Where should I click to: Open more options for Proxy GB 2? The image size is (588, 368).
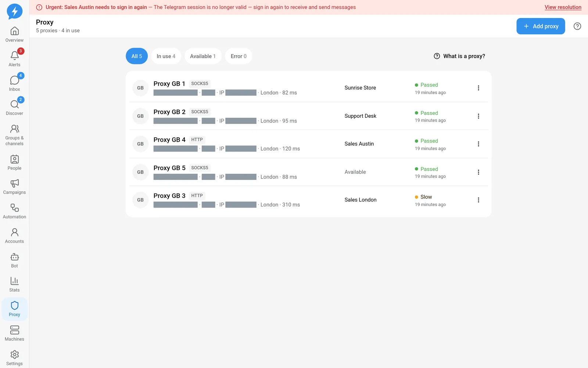point(478,116)
